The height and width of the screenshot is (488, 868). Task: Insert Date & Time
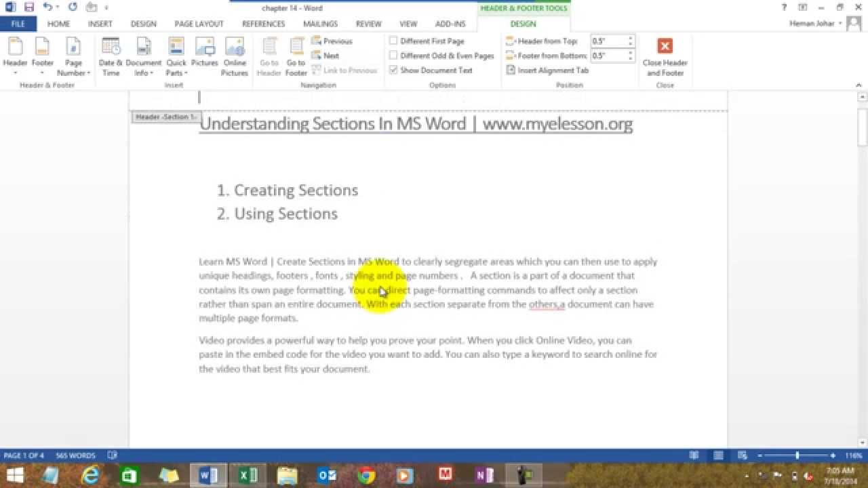point(111,57)
